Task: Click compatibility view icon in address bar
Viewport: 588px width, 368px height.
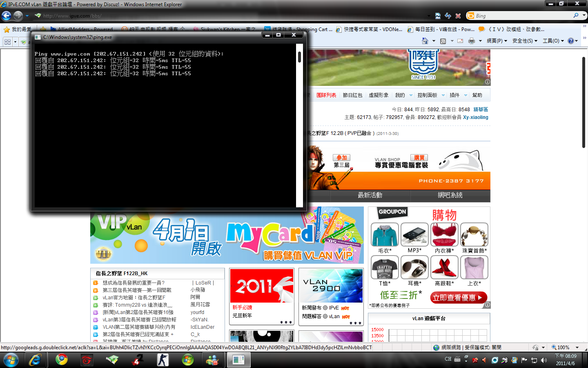Action: click(x=438, y=16)
